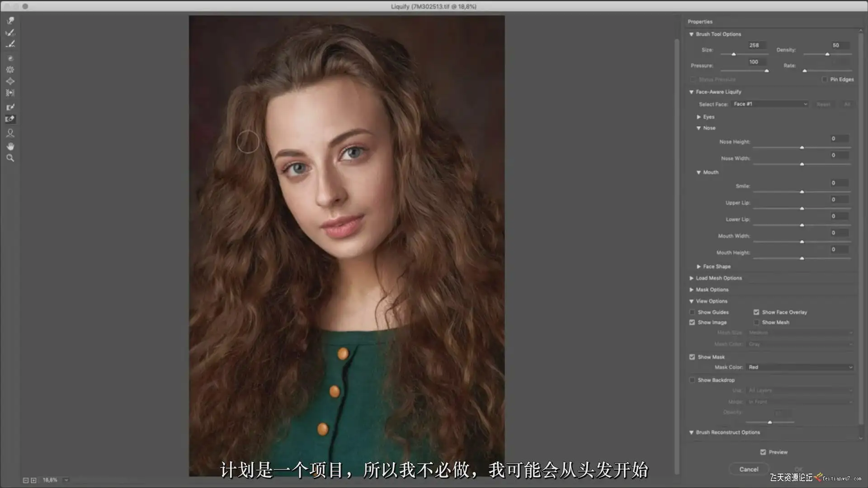Open the Mask Color dropdown
Image resolution: width=868 pixels, height=488 pixels.
[x=800, y=367]
